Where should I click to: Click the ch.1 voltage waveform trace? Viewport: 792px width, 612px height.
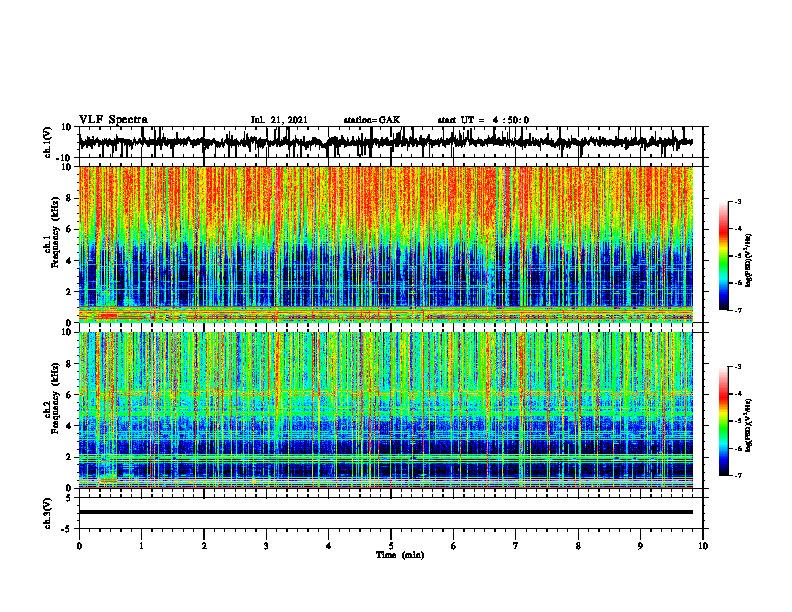385,142
